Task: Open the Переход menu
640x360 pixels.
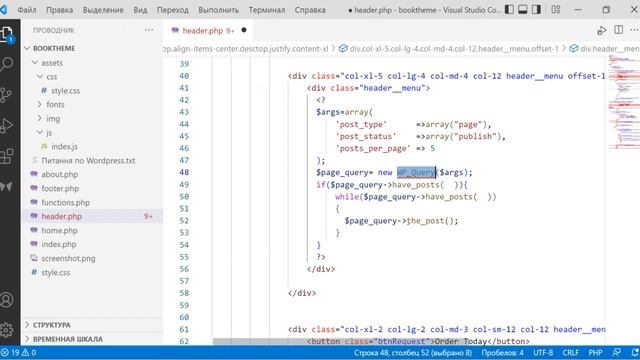Action: point(173,9)
